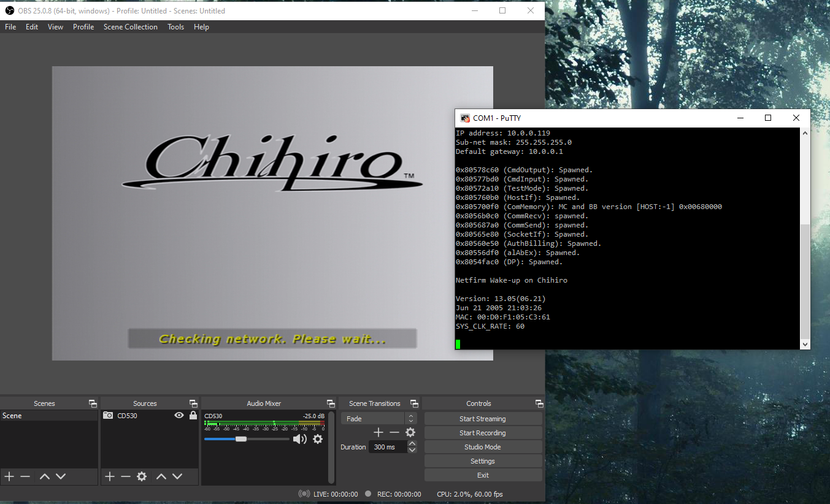
Task: Click 'IP address: 10.0.0.119' in PuTTY
Action: [x=503, y=133]
